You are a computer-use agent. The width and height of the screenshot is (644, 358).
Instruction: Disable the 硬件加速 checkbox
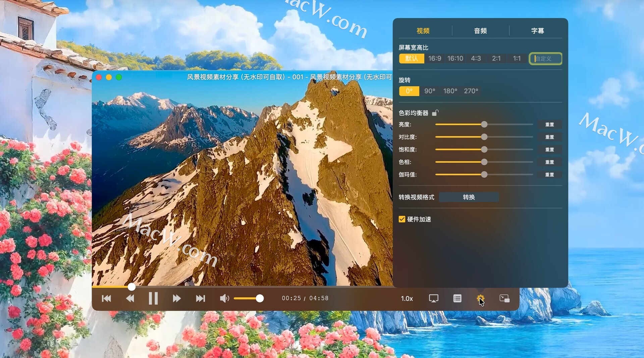click(x=402, y=219)
